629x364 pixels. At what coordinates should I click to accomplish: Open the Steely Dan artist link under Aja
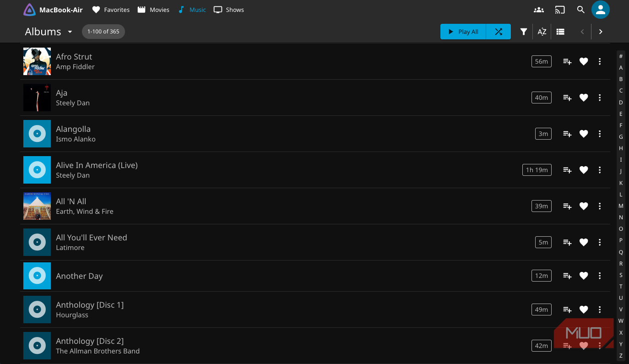pos(73,103)
